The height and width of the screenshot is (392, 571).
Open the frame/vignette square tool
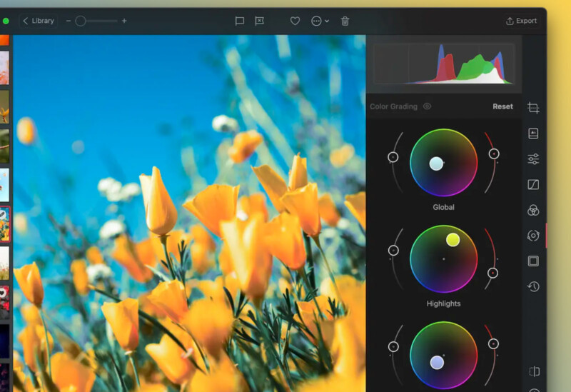[x=533, y=261]
